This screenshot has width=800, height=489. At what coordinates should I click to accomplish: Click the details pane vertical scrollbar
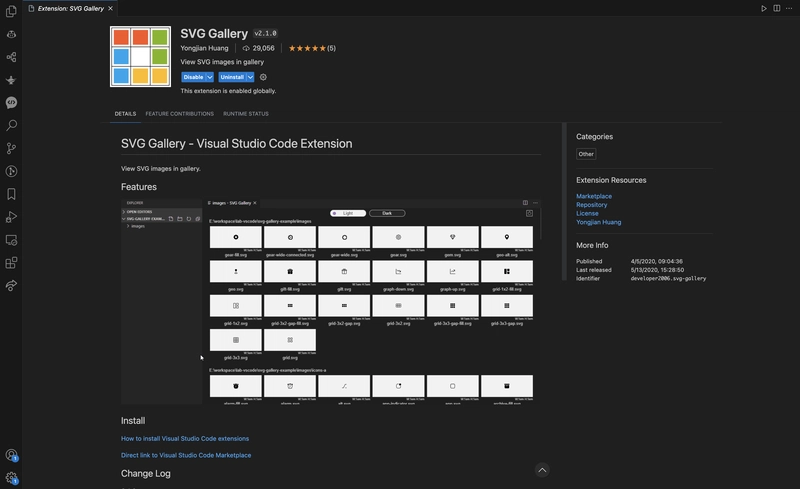pyautogui.click(x=564, y=202)
